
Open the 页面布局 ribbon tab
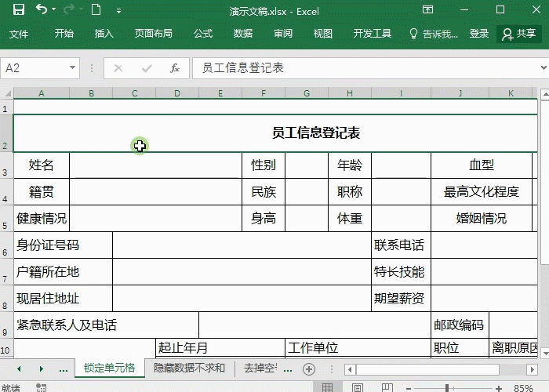[154, 34]
